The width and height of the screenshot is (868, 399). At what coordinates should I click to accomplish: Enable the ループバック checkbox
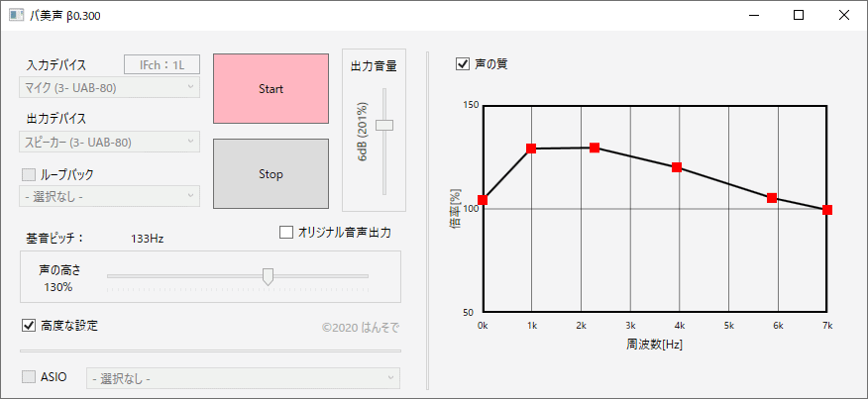pos(29,174)
